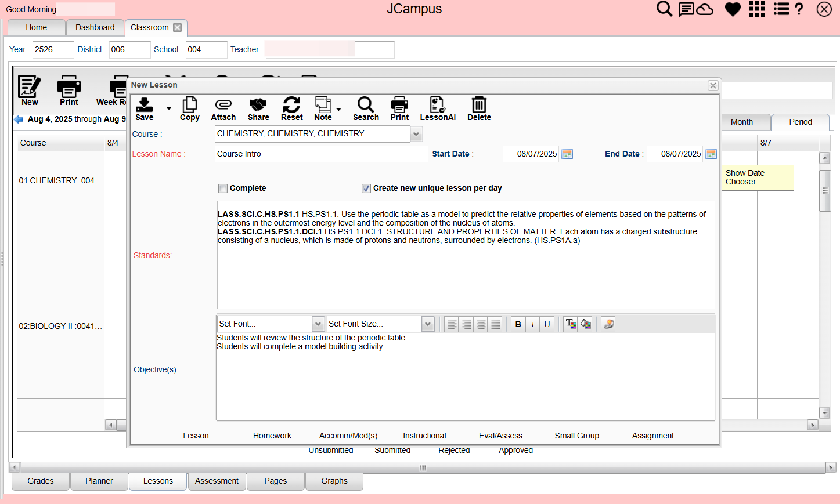The height and width of the screenshot is (504, 840).
Task: Open the Set Font Size dropdown
Action: click(428, 324)
